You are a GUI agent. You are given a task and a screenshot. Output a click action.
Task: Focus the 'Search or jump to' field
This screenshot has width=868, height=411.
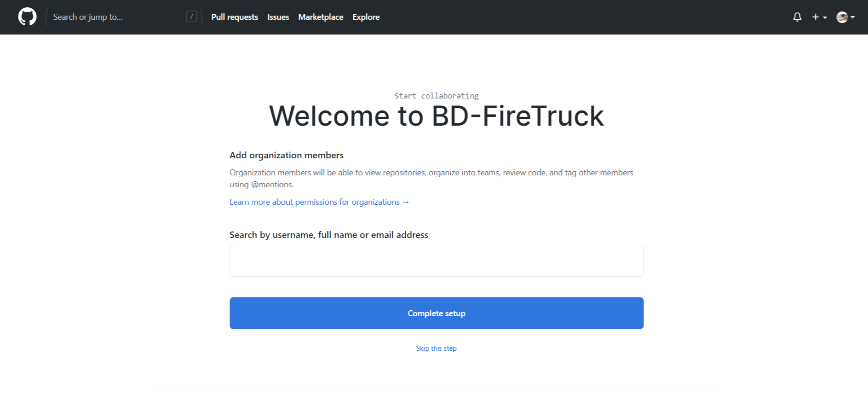124,17
